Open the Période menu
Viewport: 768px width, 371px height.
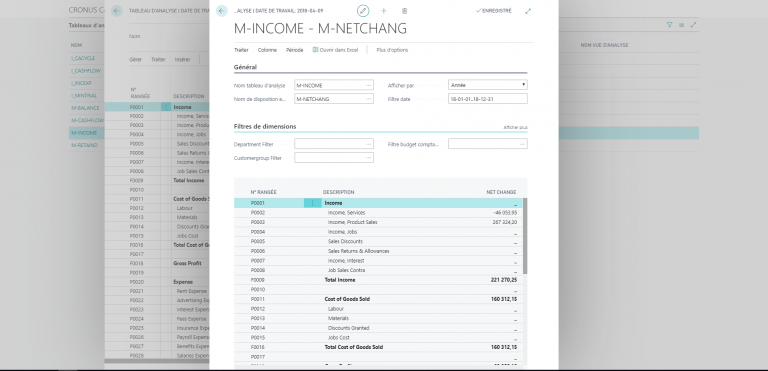294,50
